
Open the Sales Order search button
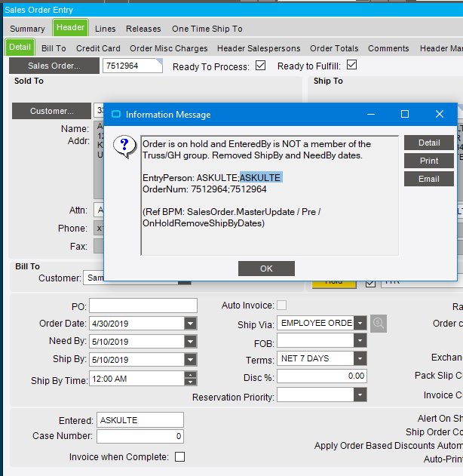54,66
